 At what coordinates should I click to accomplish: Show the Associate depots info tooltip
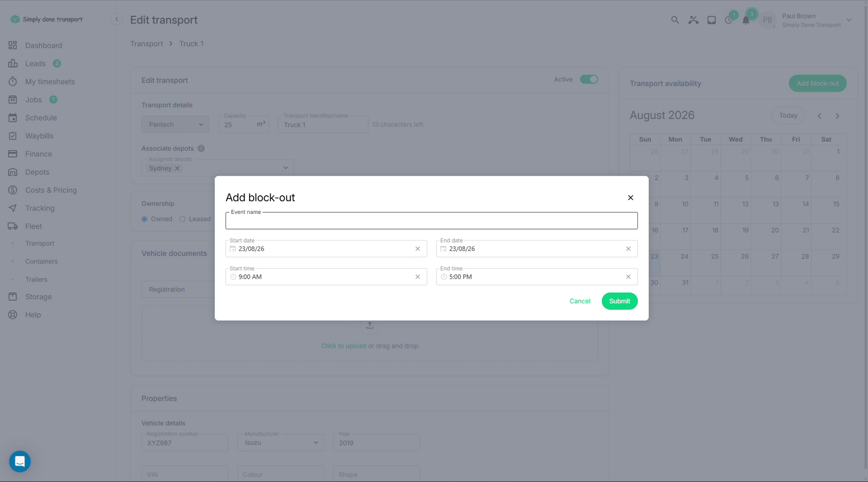[201, 149]
